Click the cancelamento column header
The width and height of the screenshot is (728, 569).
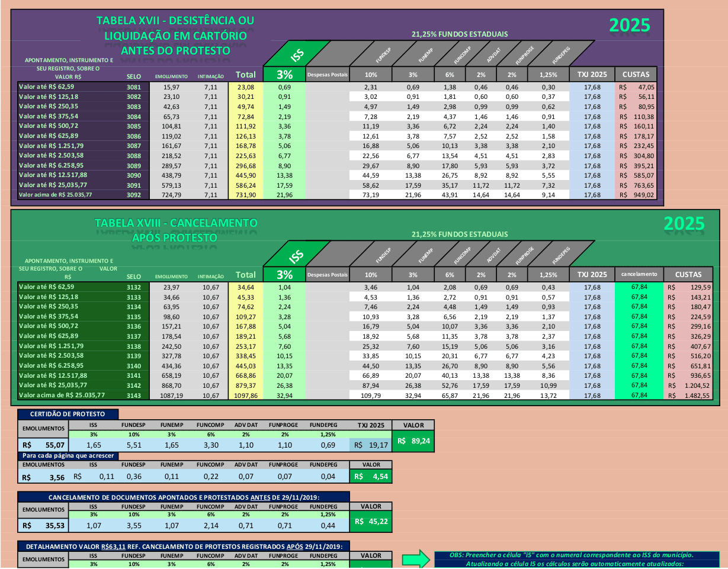(639, 274)
